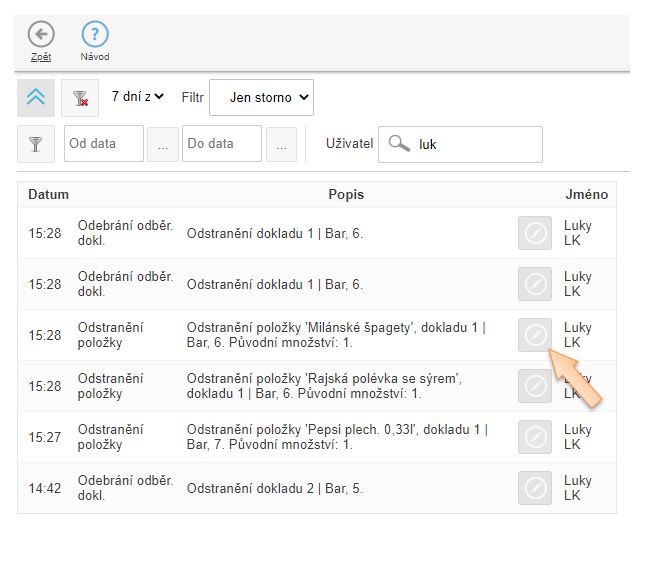
Task: Click storno icon for 'Odstranění dokladu 2' row
Action: pyautogui.click(x=535, y=488)
